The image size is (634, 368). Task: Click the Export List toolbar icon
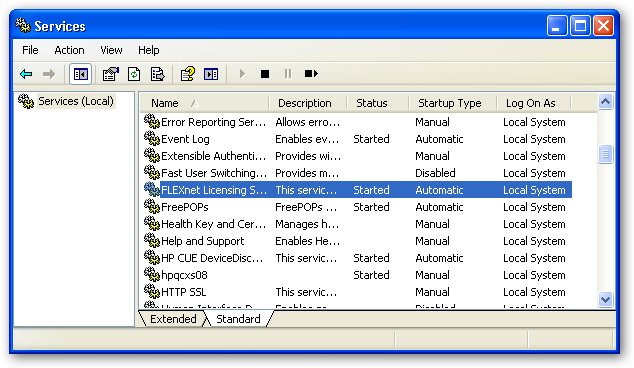(157, 74)
